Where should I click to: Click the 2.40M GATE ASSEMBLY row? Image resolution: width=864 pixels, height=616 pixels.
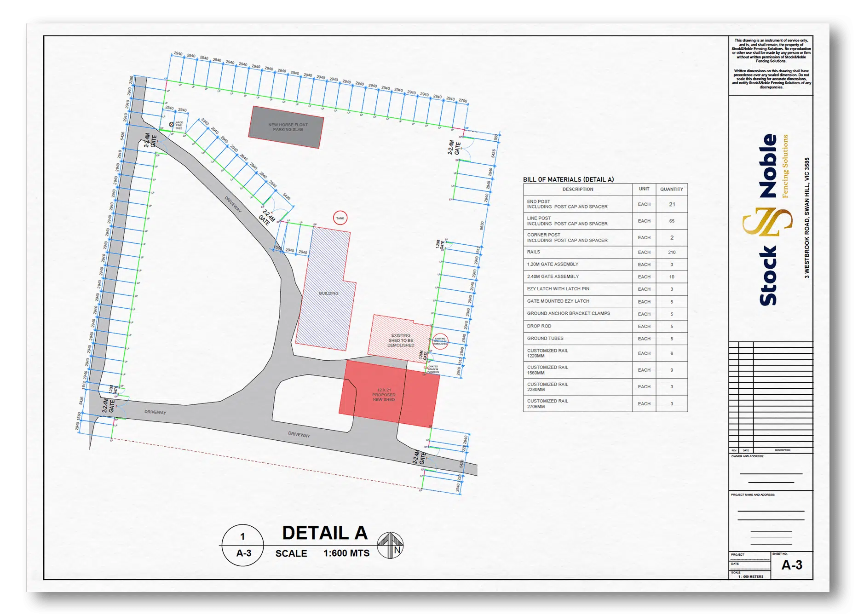coord(578,276)
